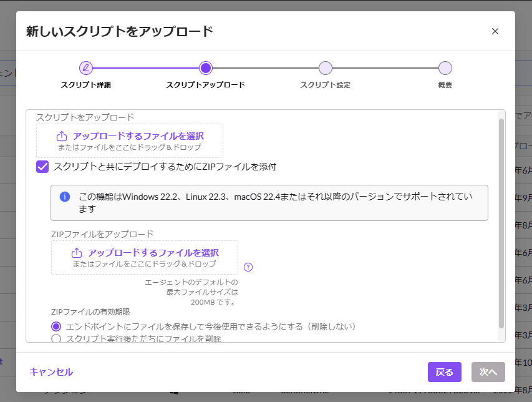This screenshot has width=532, height=402.
Task: Click the help question mark icon beside ZIP upload
Action: tap(248, 267)
